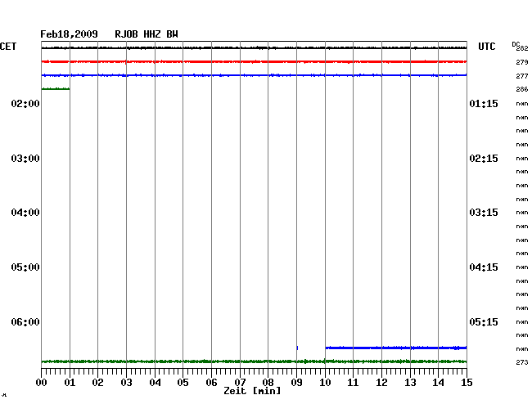Click the DC value 286

pyautogui.click(x=522, y=89)
